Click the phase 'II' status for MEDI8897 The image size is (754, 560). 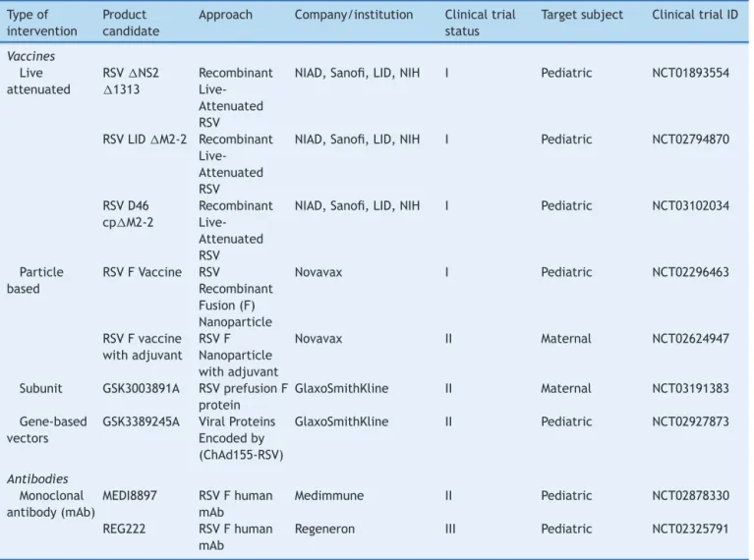448,495
